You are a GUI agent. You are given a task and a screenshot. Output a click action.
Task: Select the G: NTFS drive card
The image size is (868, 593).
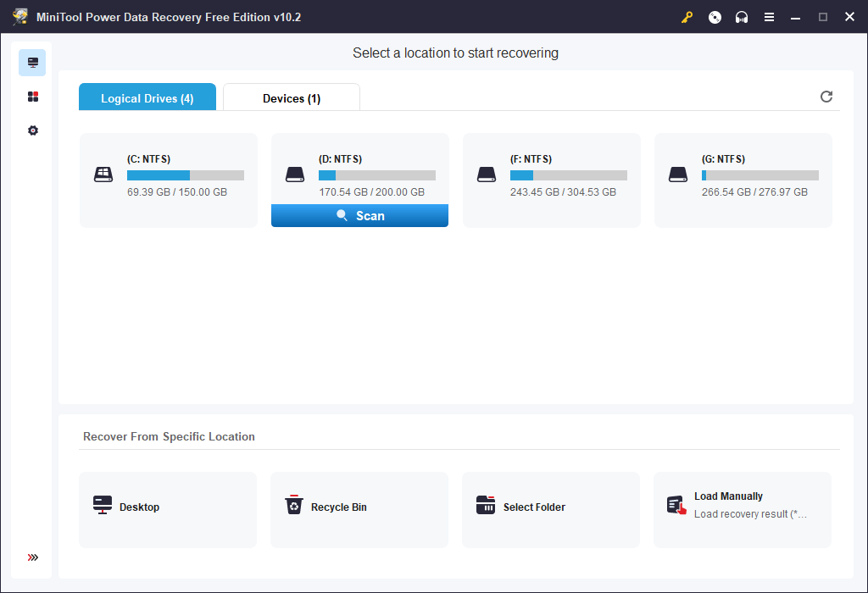click(743, 175)
